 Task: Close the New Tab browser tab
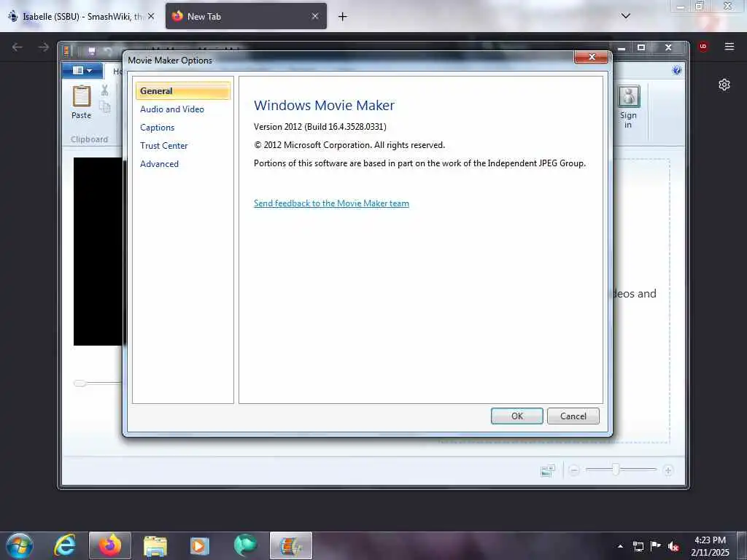(x=315, y=16)
